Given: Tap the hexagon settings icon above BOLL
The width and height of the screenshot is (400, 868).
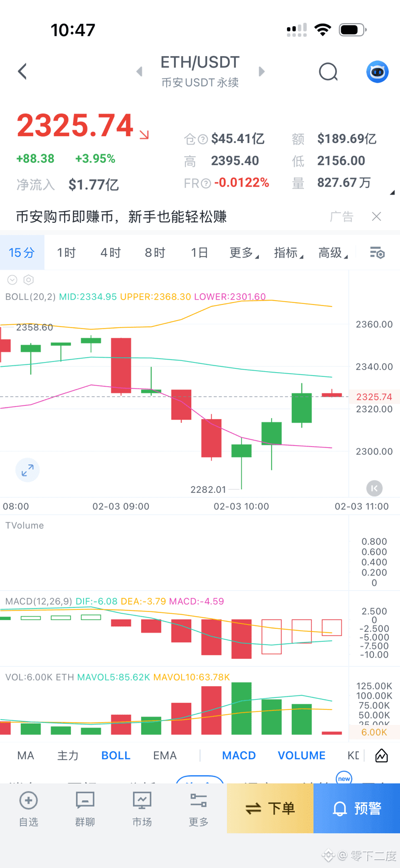Looking at the screenshot, I should coord(29,280).
